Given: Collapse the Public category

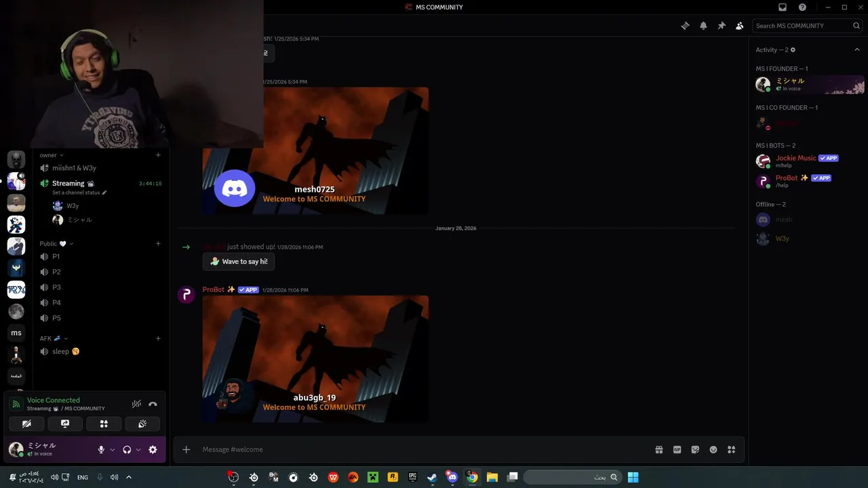Looking at the screenshot, I should tap(56, 243).
